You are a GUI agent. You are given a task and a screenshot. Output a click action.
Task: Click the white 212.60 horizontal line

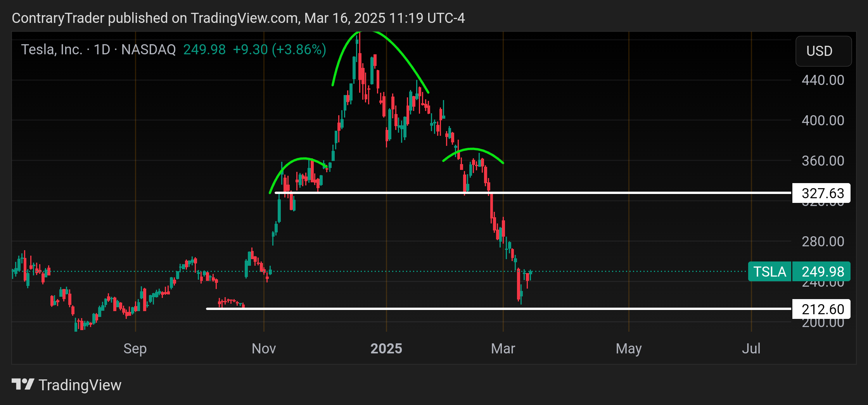(x=498, y=309)
